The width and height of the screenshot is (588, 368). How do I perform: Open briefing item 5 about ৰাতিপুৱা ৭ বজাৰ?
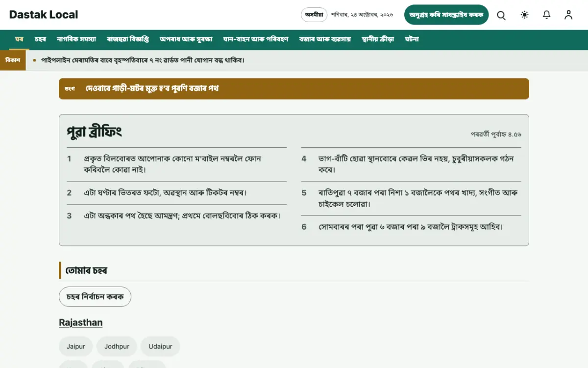click(411, 198)
